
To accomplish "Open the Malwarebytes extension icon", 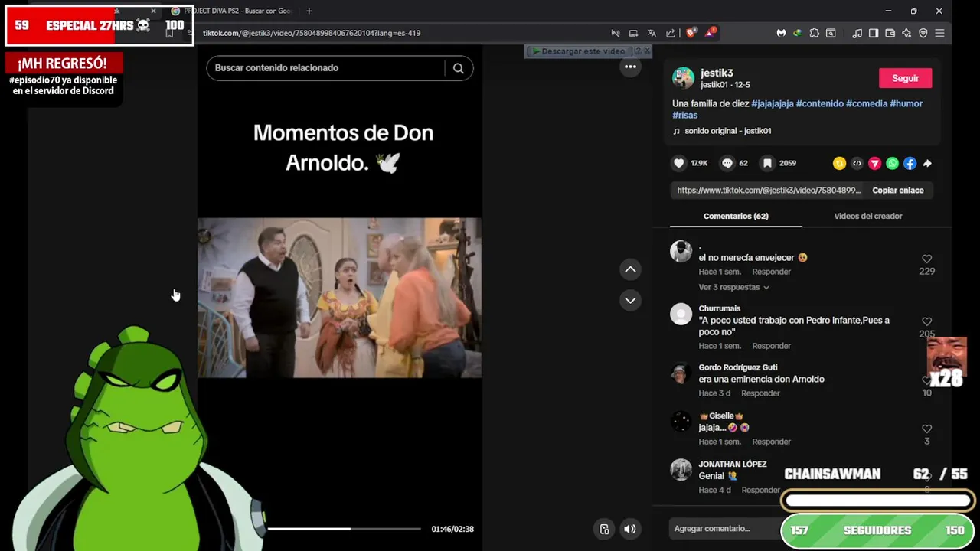I will point(781,33).
